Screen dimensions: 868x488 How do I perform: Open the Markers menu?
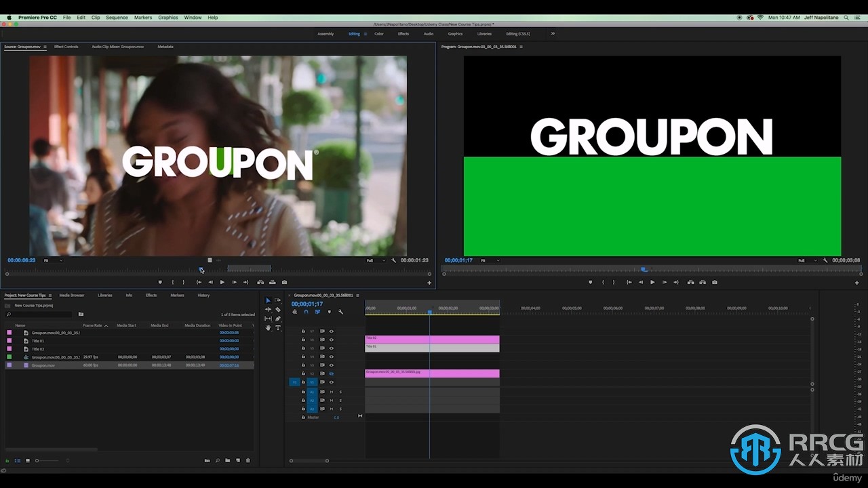[143, 18]
